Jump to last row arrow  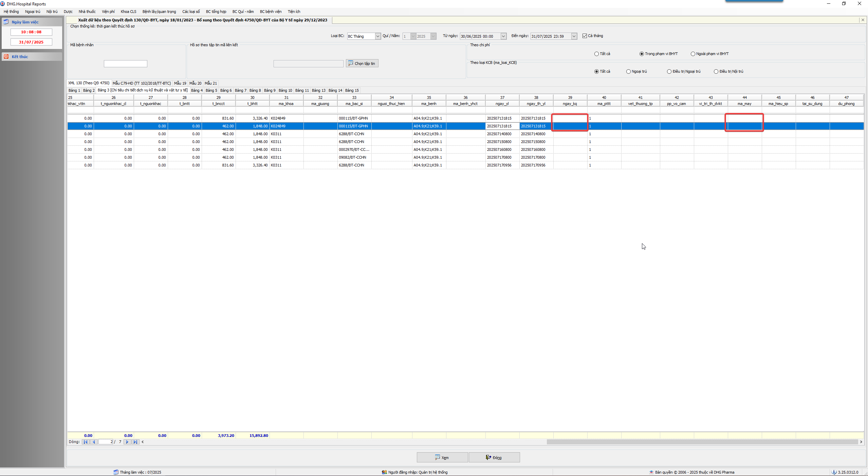point(135,442)
